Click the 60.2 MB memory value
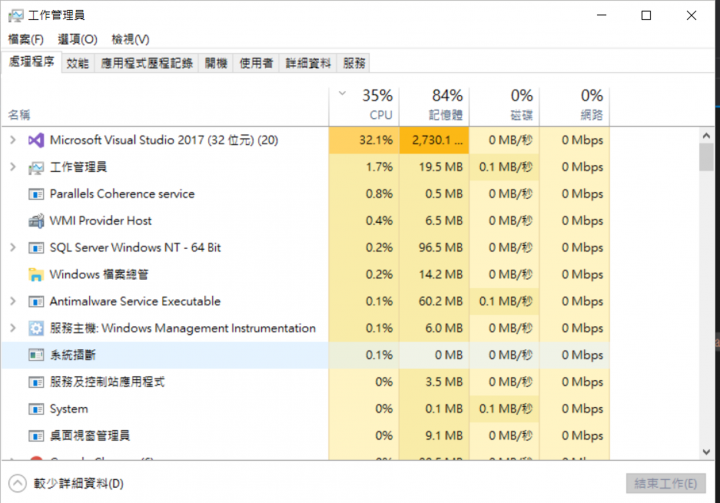 (440, 301)
